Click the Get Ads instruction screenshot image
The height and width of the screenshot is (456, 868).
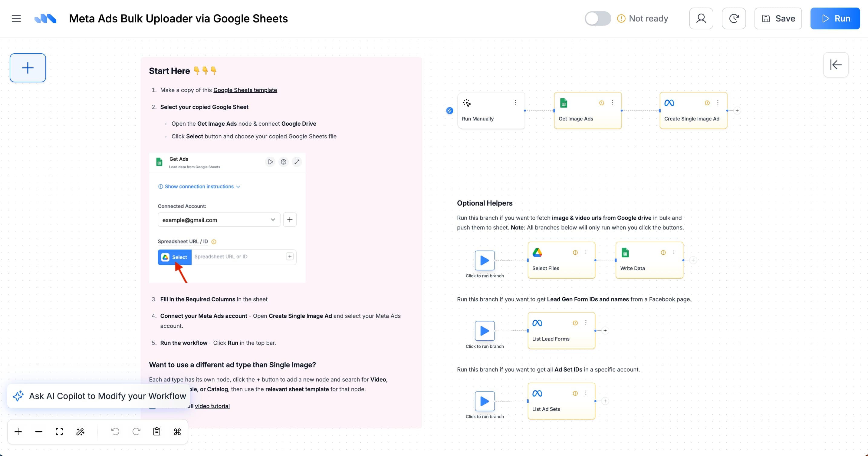(227, 218)
